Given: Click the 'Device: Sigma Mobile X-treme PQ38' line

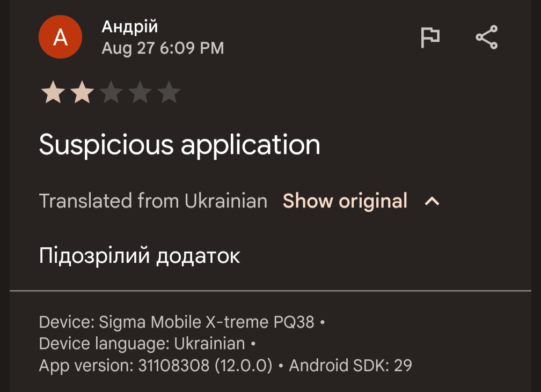Looking at the screenshot, I should (177, 322).
